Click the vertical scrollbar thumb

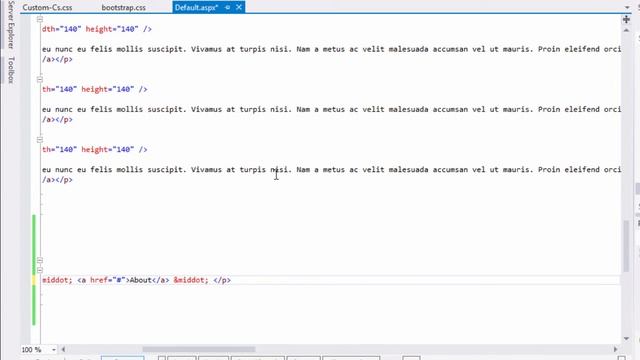point(626,246)
